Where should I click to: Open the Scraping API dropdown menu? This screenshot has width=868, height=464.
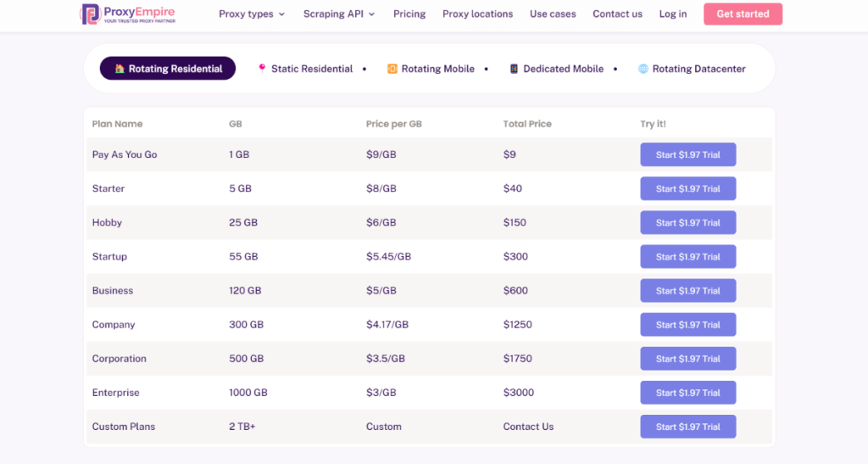point(339,14)
